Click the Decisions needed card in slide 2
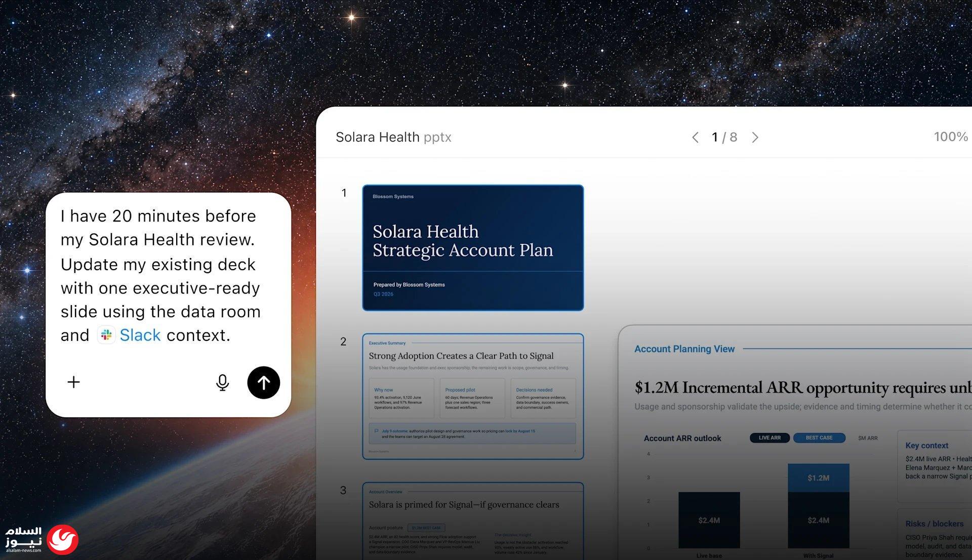Viewport: 972px width, 560px height. (x=543, y=398)
